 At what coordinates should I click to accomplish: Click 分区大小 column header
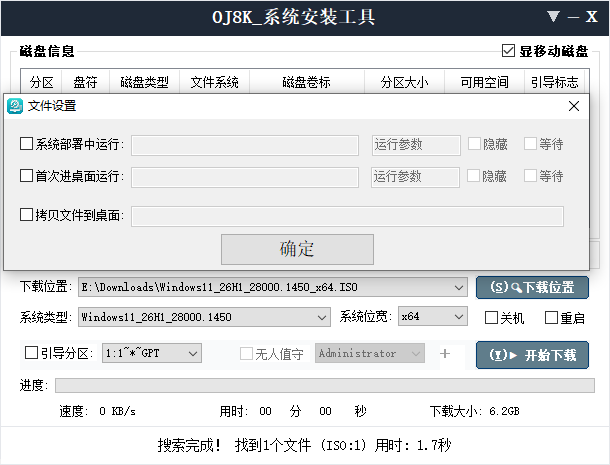[x=404, y=82]
